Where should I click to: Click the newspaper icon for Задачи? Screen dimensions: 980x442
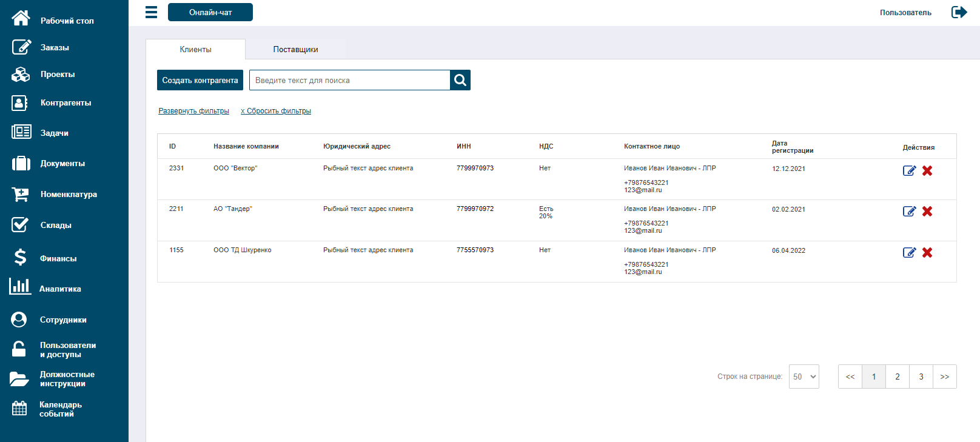coord(21,132)
